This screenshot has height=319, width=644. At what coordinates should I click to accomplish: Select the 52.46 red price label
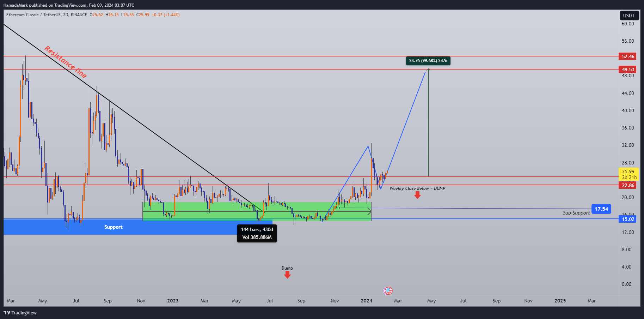628,56
